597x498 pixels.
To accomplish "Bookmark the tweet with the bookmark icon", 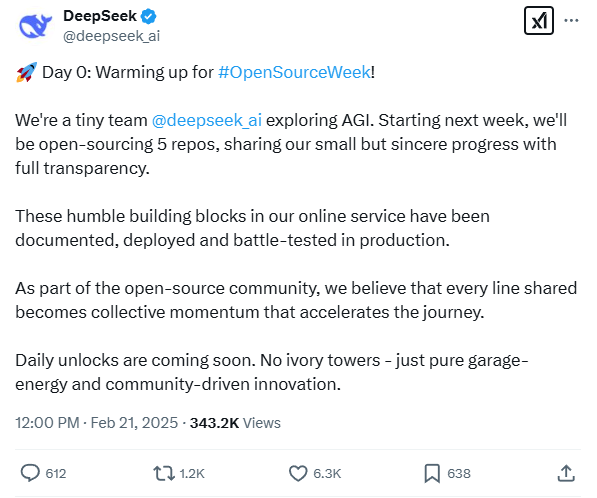I will [432, 473].
